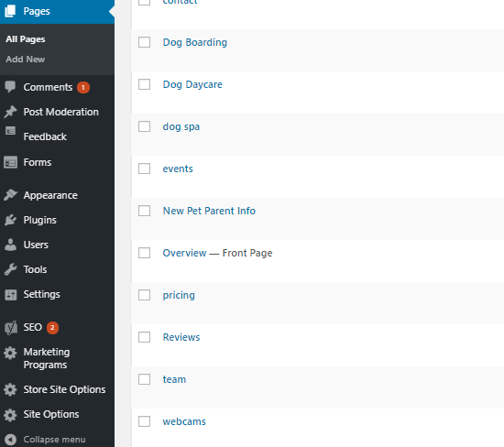This screenshot has width=504, height=447.
Task: Click the Comments speech bubble icon
Action: point(10,87)
